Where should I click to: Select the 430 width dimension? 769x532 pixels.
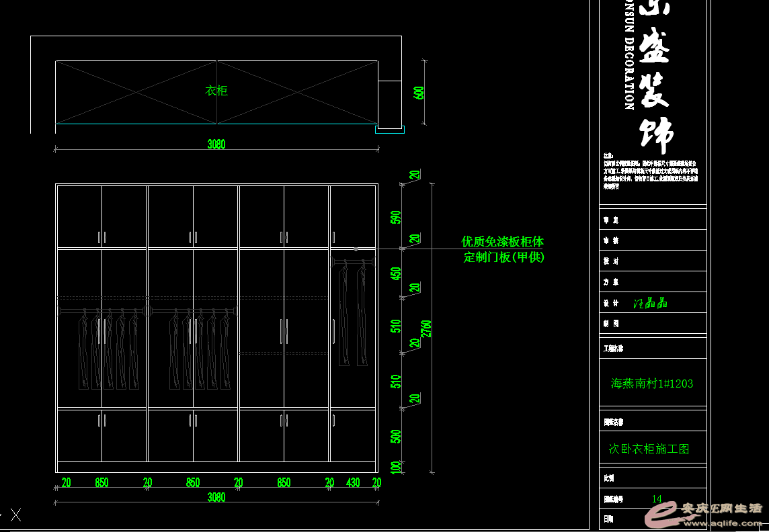[353, 482]
